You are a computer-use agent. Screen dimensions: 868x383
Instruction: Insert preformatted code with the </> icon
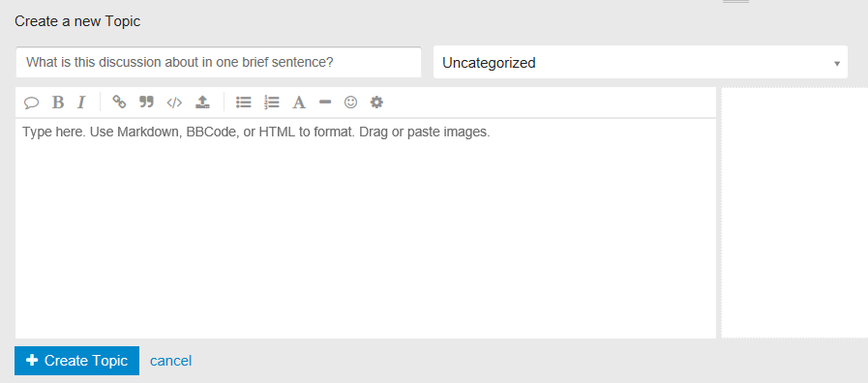[174, 103]
